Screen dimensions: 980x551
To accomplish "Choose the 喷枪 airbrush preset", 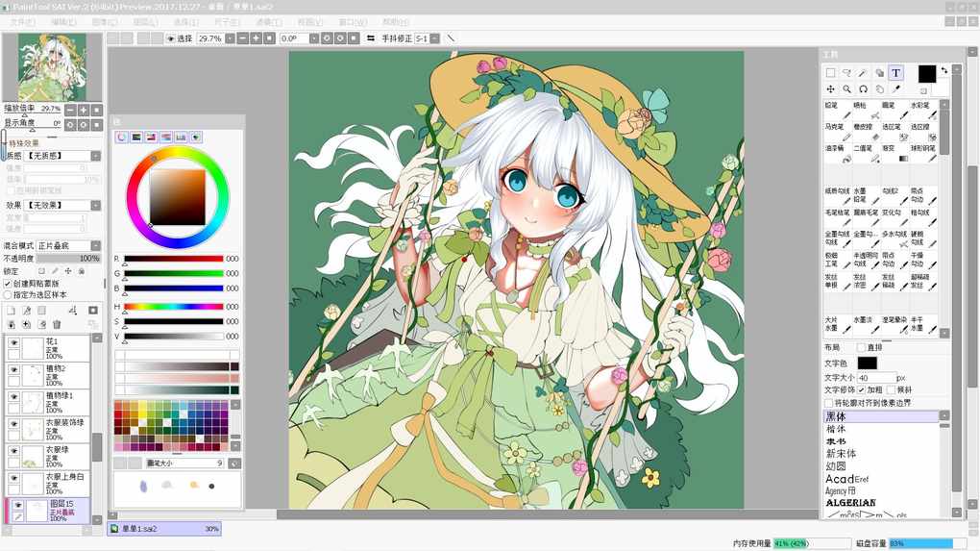I will (867, 110).
